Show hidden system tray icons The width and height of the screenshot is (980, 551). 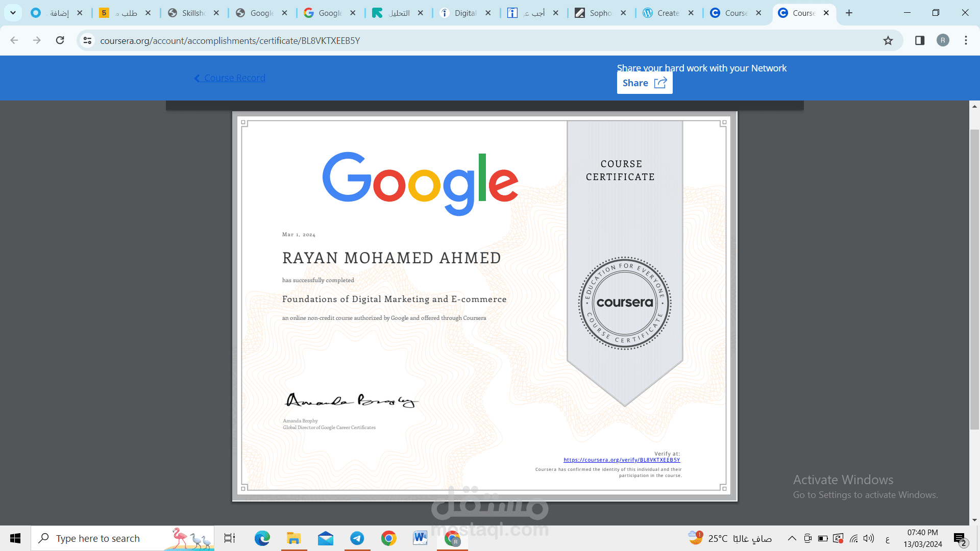792,538
